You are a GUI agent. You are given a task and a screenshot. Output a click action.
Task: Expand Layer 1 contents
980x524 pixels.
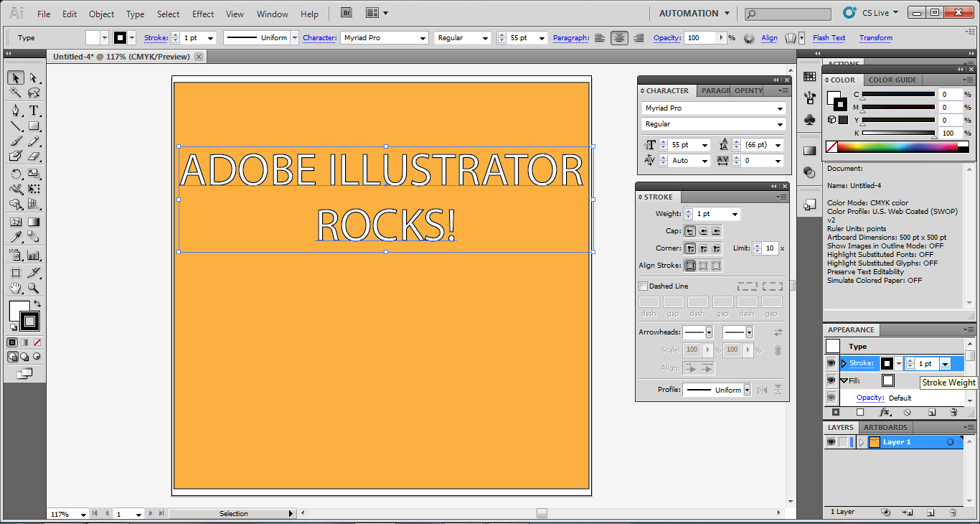click(x=862, y=442)
